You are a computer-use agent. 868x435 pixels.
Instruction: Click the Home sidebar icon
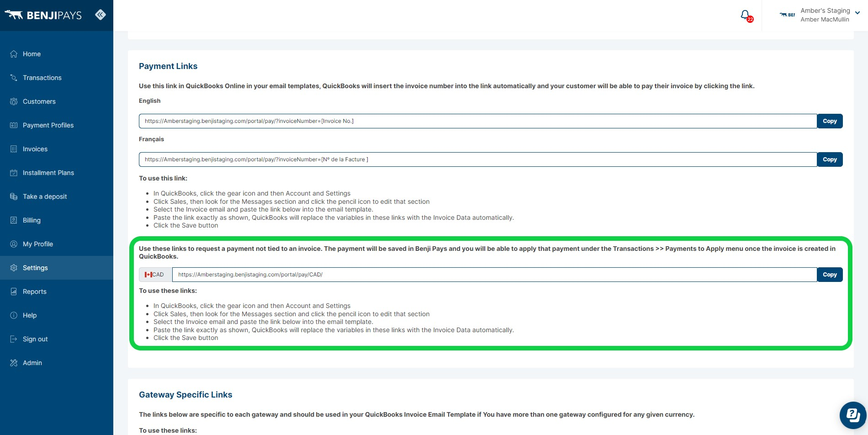point(14,54)
